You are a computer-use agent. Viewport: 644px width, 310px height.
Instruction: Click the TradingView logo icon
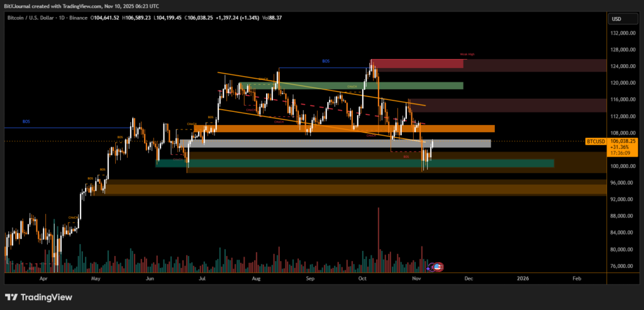pyautogui.click(x=11, y=297)
